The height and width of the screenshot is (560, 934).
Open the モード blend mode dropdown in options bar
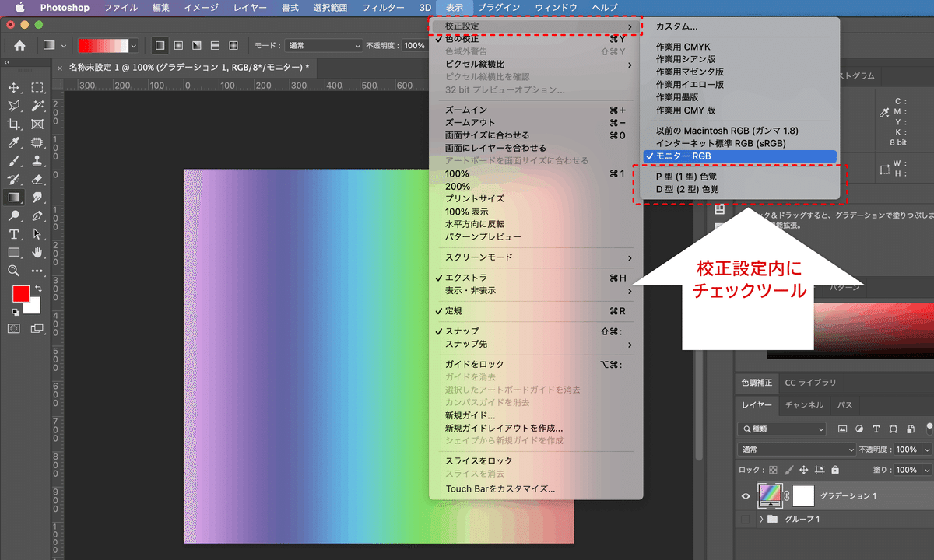point(324,46)
